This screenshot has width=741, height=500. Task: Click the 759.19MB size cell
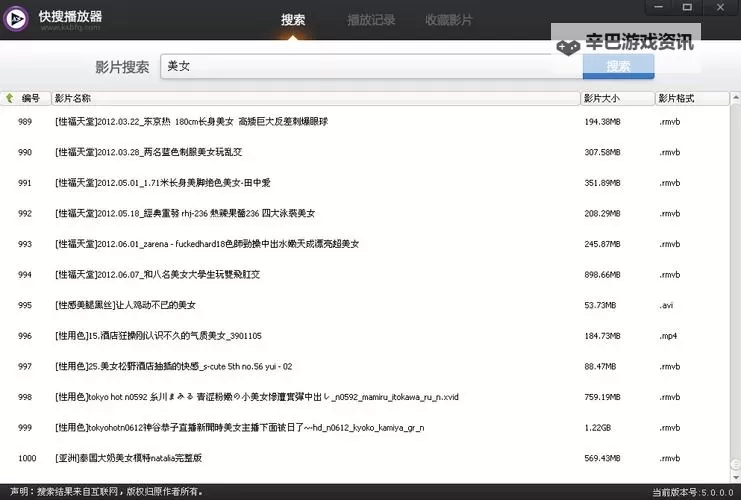602,397
